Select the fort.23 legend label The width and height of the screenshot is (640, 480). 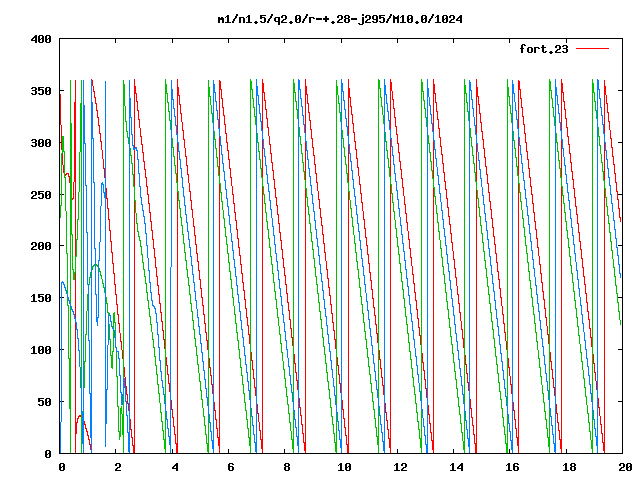544,49
